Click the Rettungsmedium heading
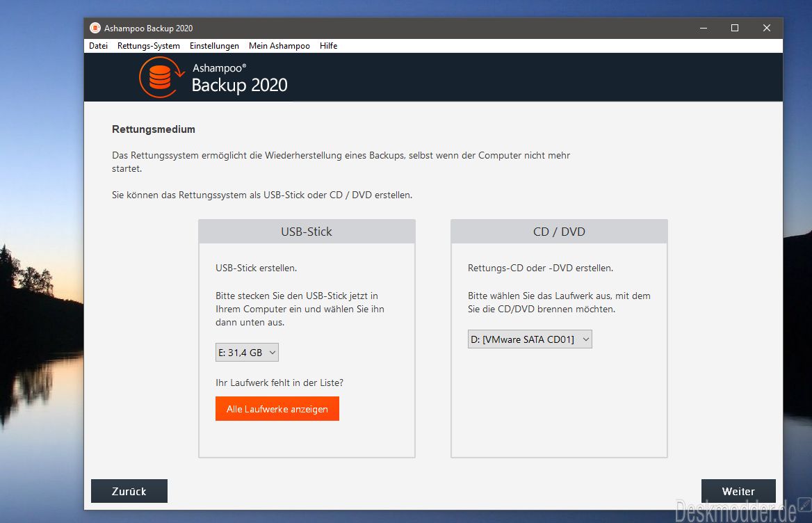The width and height of the screenshot is (812, 523). tap(153, 129)
